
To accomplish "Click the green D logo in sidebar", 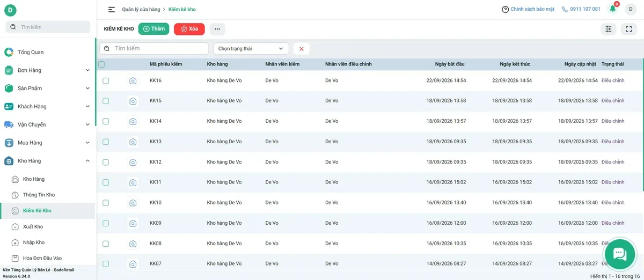I will tap(10, 10).
